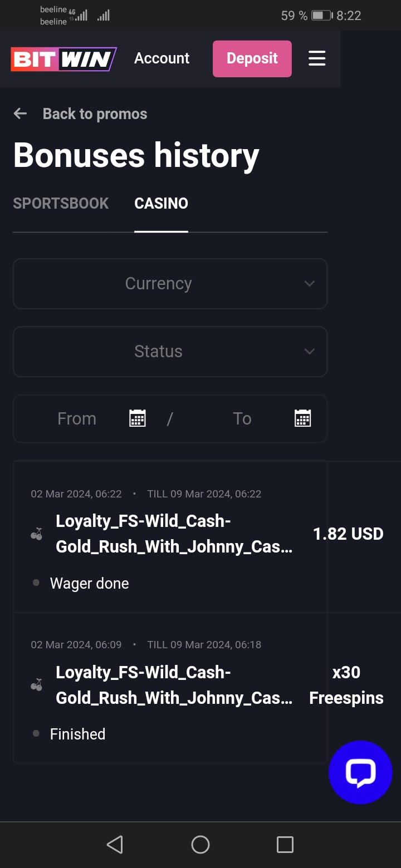Click the Currency dropdown chevron arrow
The image size is (401, 868).
310,284
